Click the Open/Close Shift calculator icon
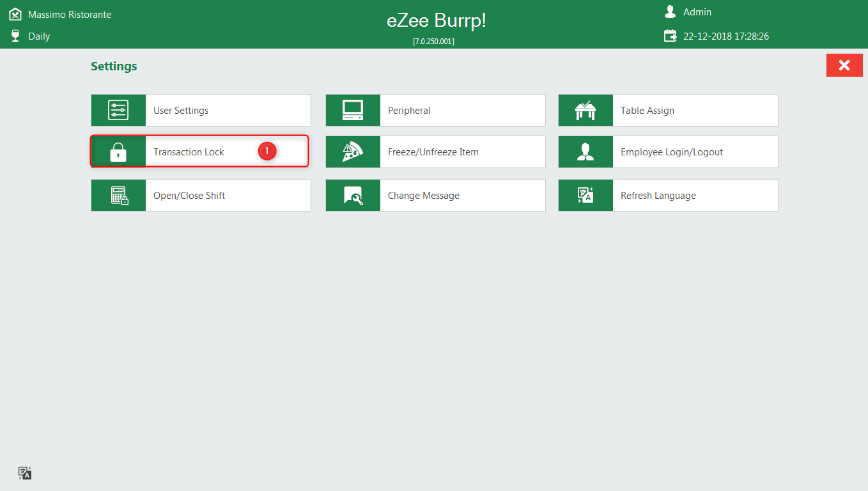Image resolution: width=868 pixels, height=491 pixels. (x=120, y=196)
